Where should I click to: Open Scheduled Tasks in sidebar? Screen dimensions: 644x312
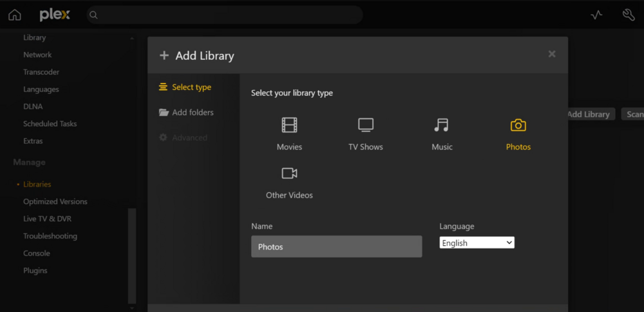tap(50, 124)
